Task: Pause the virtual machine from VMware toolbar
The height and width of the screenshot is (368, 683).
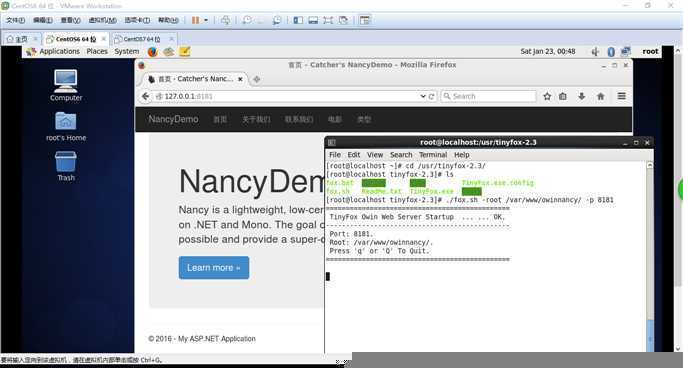Action: click(x=196, y=20)
